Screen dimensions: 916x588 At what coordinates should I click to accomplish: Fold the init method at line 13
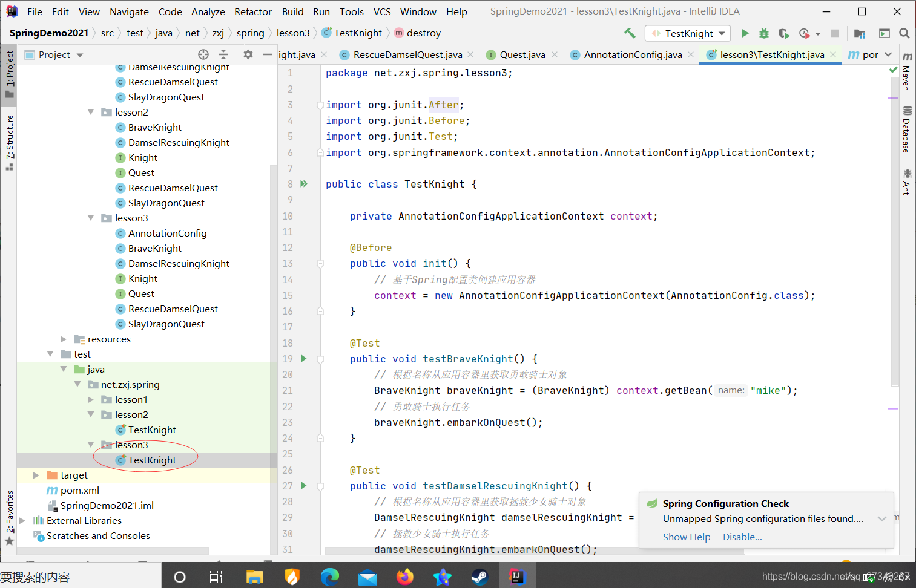pos(320,264)
